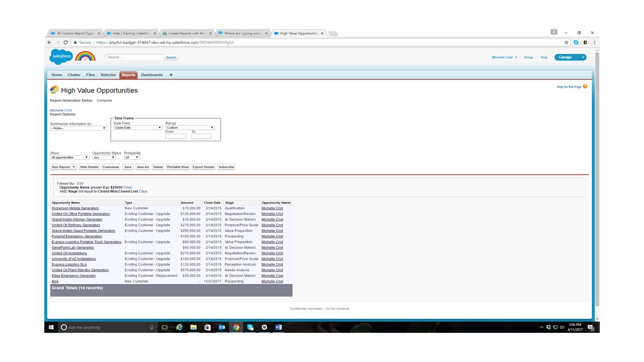This screenshot has width=644, height=362.
Task: Click the rainbow release logo
Action: pyautogui.click(x=85, y=56)
